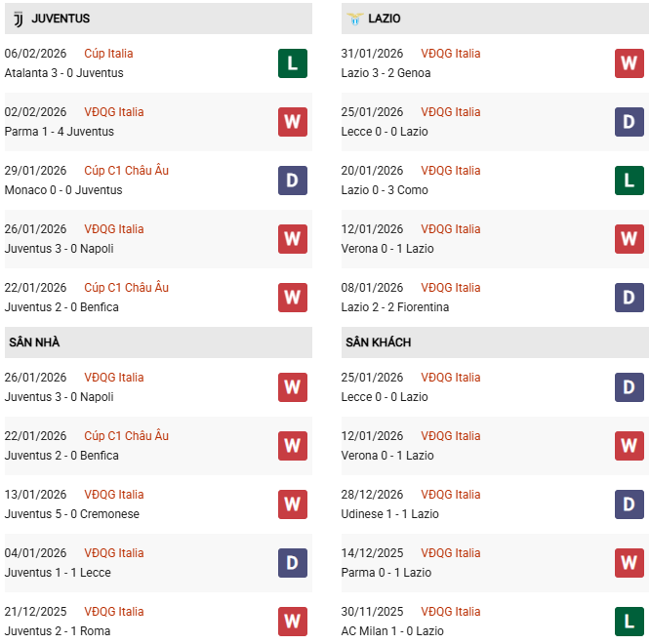This screenshot has height=644, width=650.
Task: Select the L badge for AC Milan 1-0 Lazio
Action: click(x=630, y=622)
